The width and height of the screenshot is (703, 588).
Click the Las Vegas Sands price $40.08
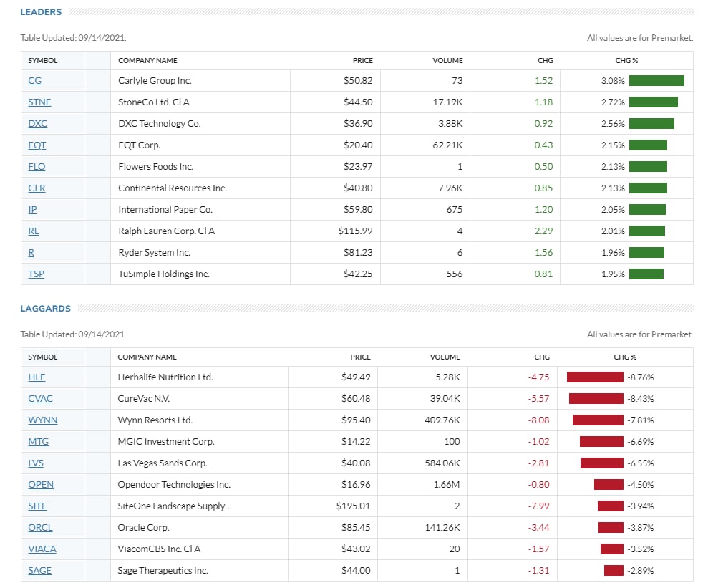356,463
